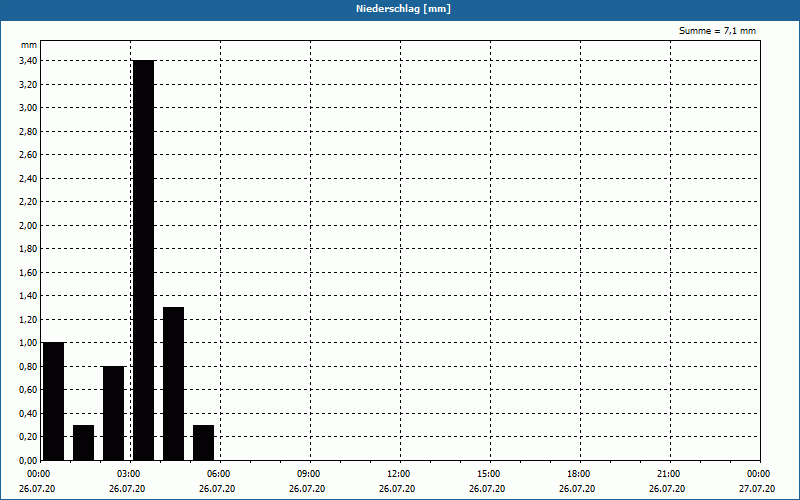The height and width of the screenshot is (500, 800).
Task: Click the "3,20" y-axis label
Action: tap(28, 84)
